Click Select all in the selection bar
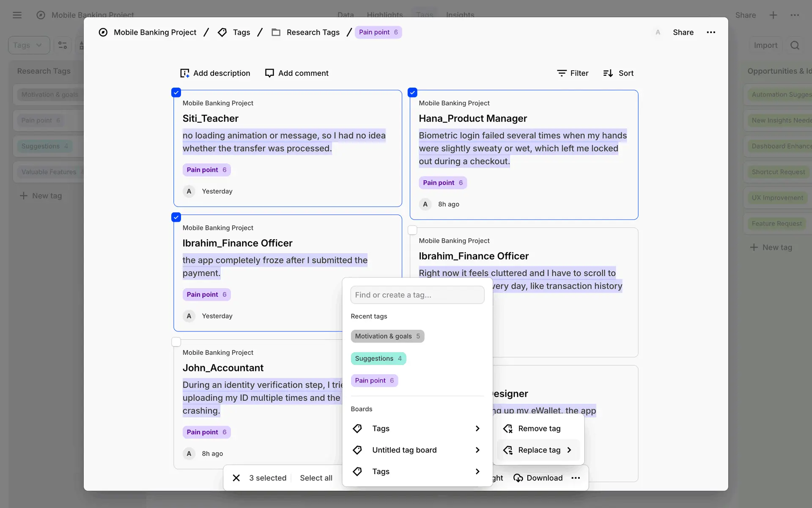Viewport: 812px width, 508px height. tap(316, 478)
